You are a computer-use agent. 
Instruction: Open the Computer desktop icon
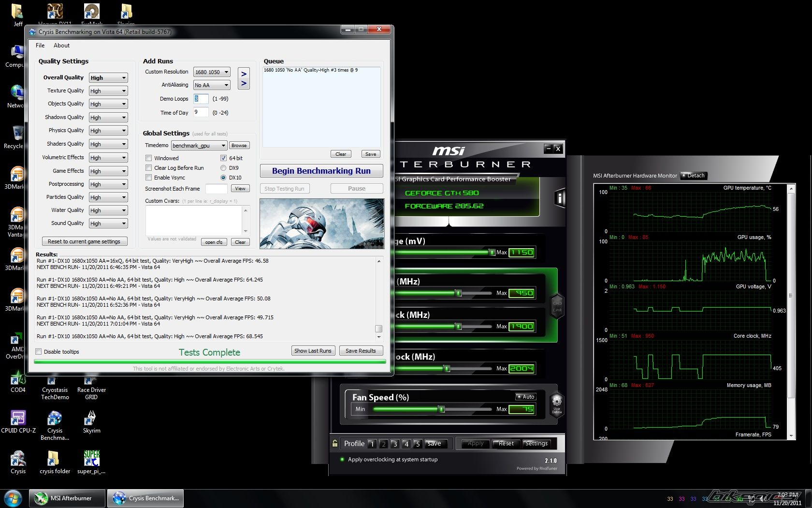[x=15, y=56]
